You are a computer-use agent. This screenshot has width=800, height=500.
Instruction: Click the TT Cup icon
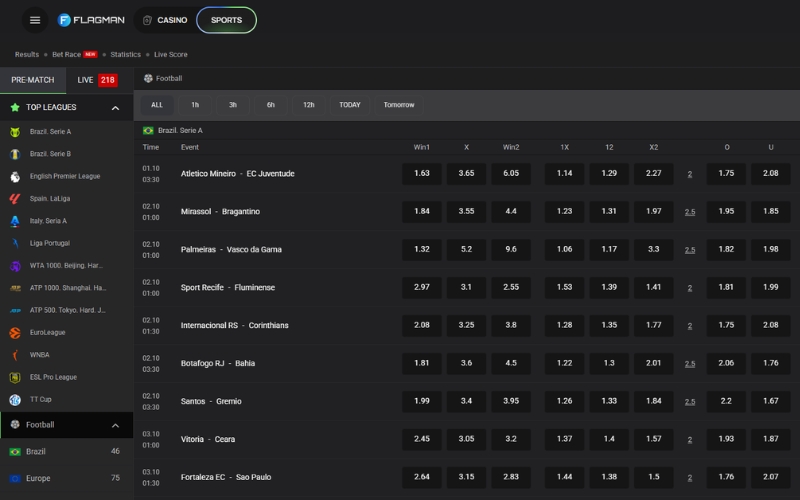pyautogui.click(x=15, y=399)
